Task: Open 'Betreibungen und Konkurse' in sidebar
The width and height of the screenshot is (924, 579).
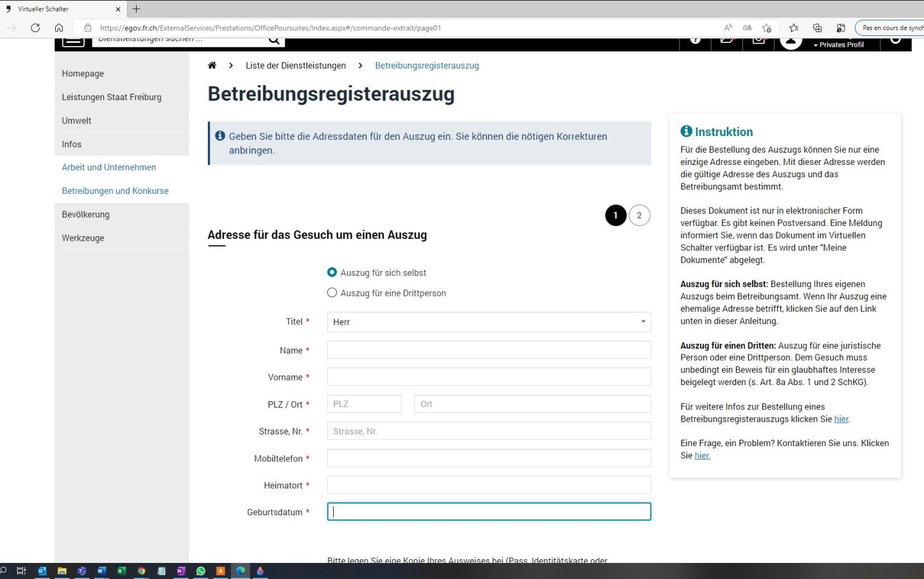Action: pos(115,191)
